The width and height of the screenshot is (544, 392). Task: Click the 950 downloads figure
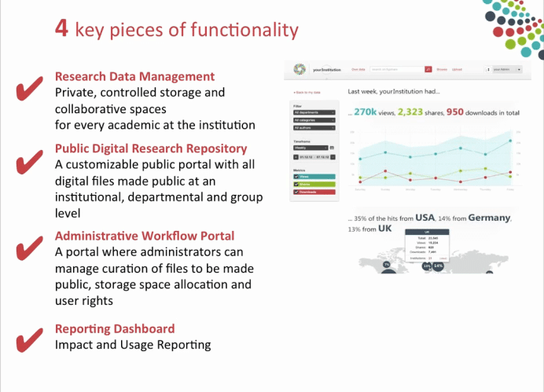[455, 112]
